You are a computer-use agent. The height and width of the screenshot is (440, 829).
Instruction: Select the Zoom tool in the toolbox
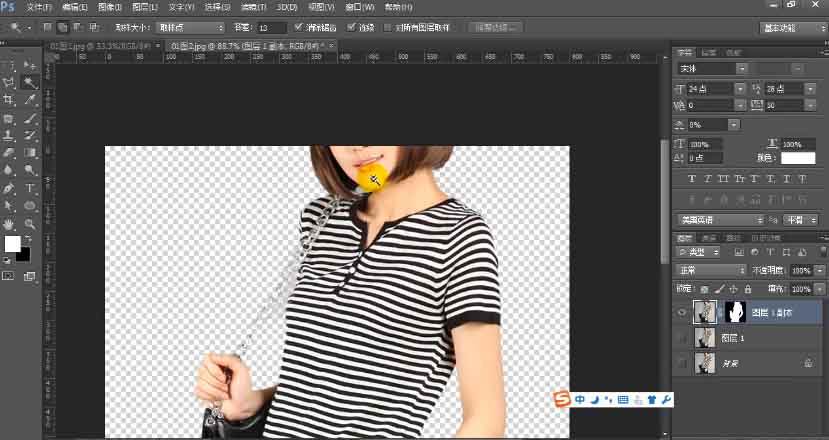click(x=31, y=224)
